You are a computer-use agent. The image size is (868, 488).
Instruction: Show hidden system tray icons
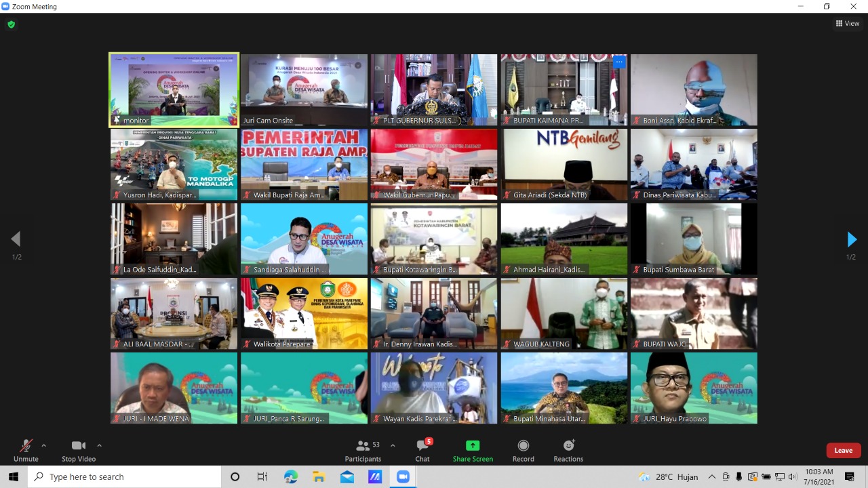(712, 477)
